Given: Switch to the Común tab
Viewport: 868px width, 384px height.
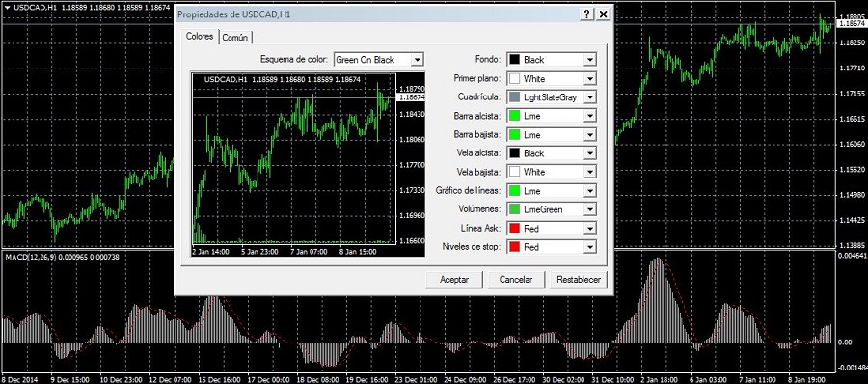Looking at the screenshot, I should [x=236, y=38].
